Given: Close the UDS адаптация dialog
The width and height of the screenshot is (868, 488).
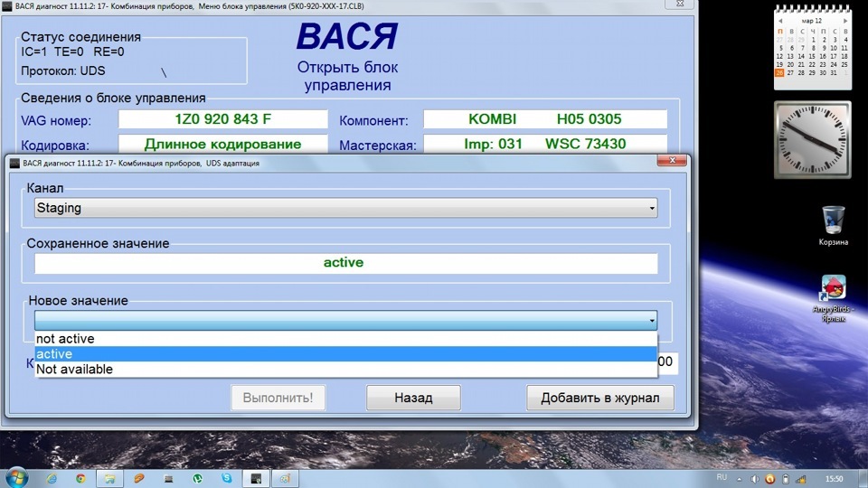Looking at the screenshot, I should click(x=672, y=161).
